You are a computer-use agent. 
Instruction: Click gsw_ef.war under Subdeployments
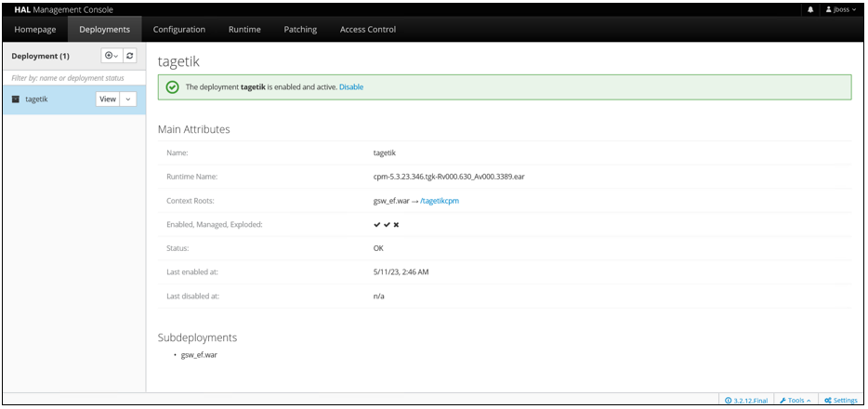coord(199,355)
